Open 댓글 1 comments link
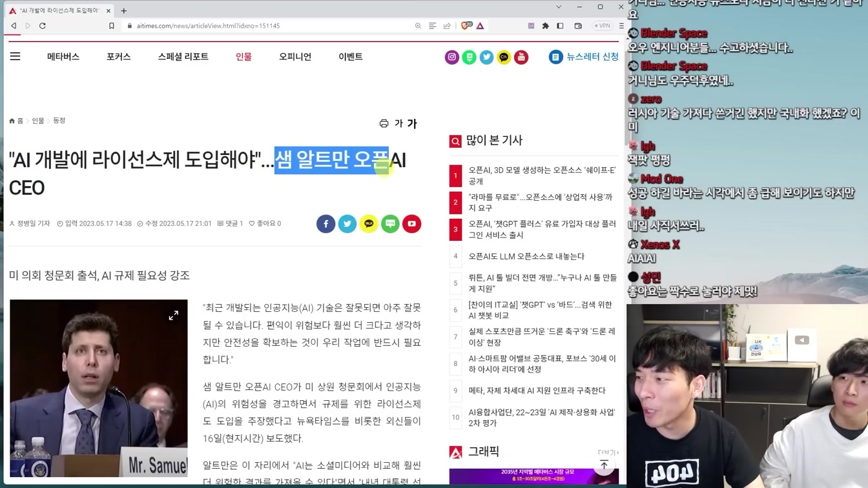Viewport: 868px width, 488px height. [x=231, y=223]
